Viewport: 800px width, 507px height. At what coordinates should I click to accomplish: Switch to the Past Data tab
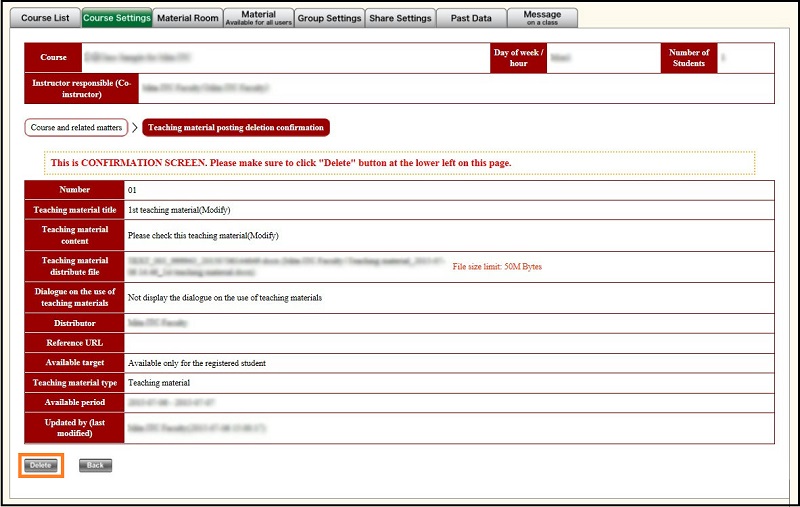(470, 18)
